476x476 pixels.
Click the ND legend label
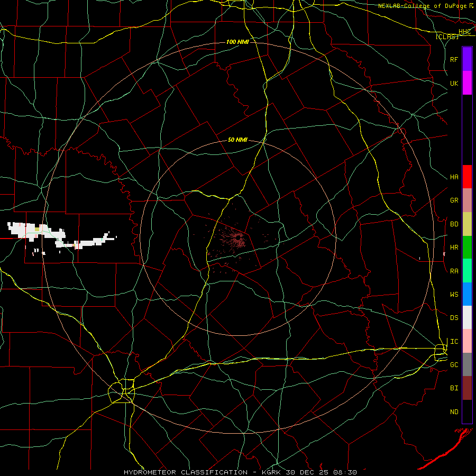454,412
